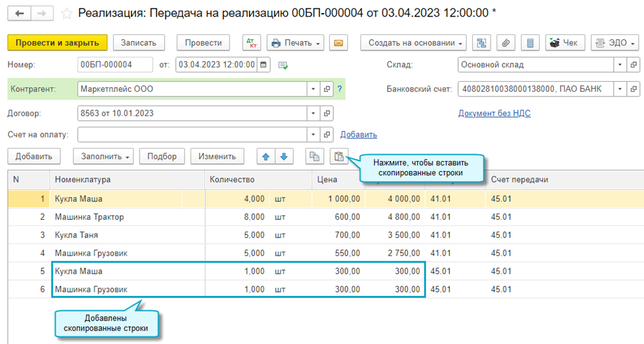Send document by email envelope icon
The width and height of the screenshot is (644, 344).
point(339,43)
